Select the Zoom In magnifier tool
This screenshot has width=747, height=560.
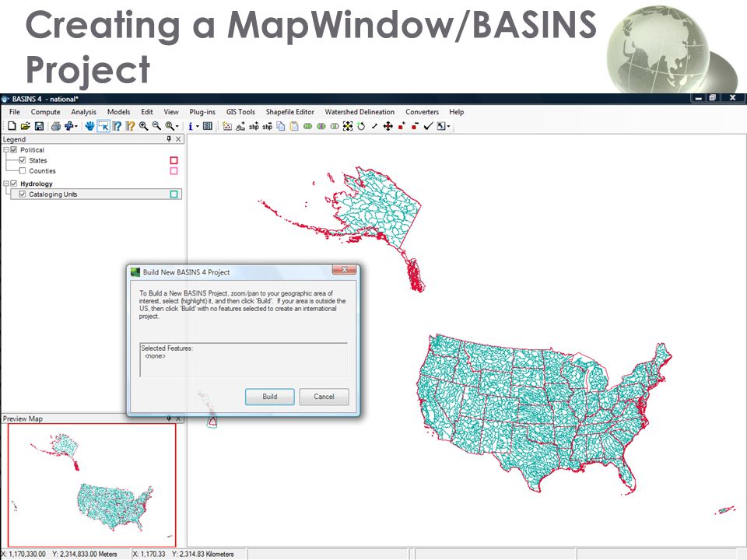[x=143, y=126]
